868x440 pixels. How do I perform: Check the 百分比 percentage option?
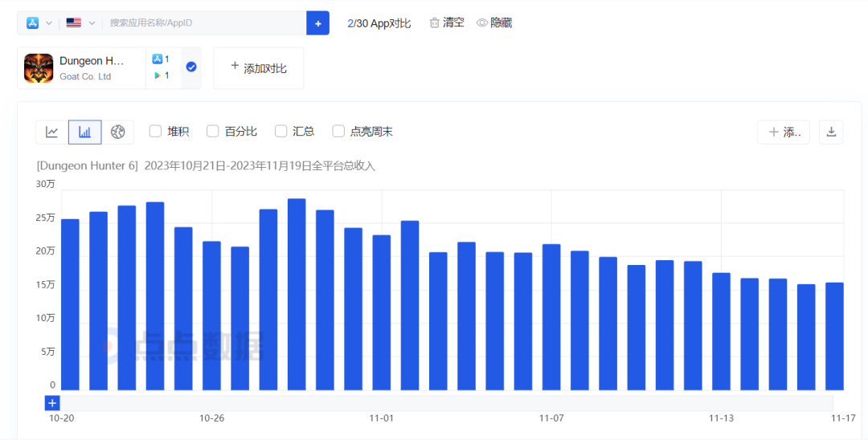click(213, 132)
